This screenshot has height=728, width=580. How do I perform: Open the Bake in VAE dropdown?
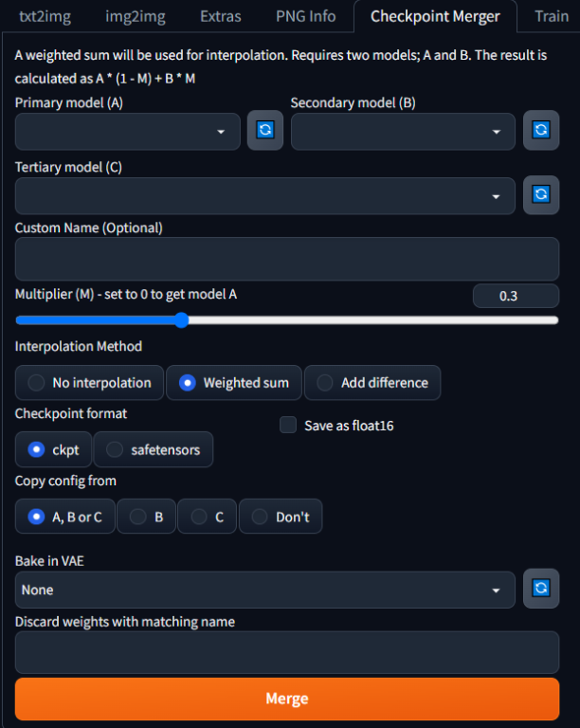(x=265, y=590)
